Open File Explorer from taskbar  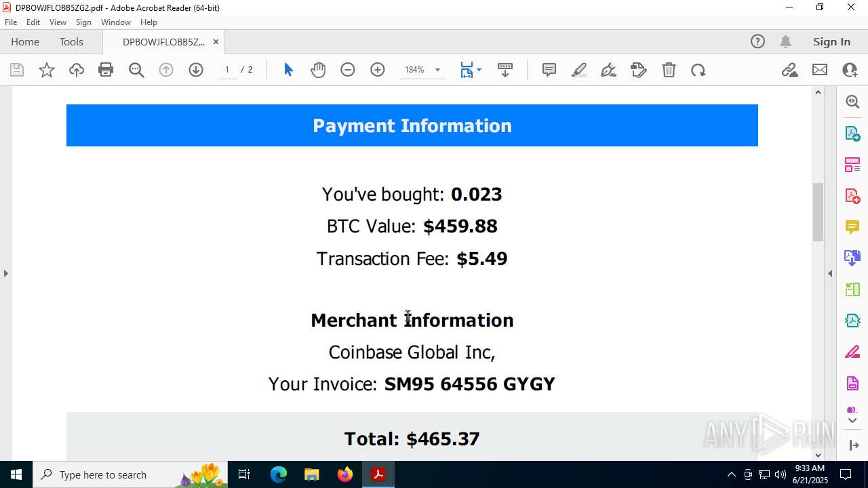pos(311,474)
